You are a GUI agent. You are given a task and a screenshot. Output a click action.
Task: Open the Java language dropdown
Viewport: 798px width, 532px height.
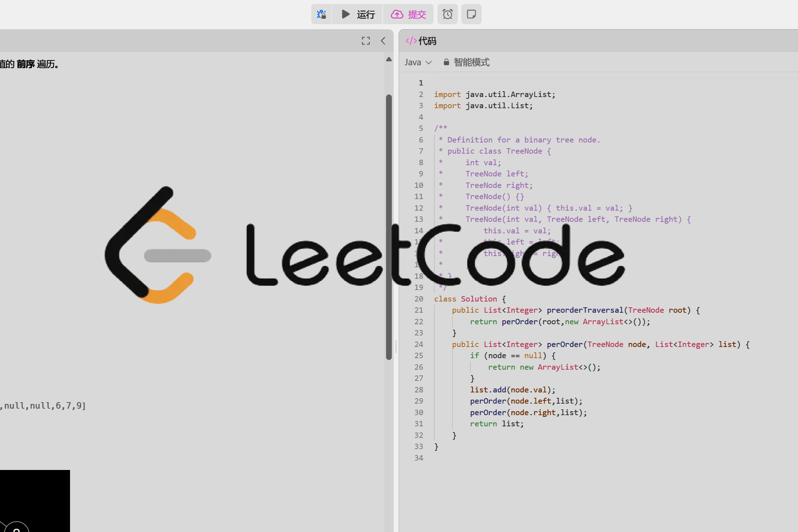(413, 62)
